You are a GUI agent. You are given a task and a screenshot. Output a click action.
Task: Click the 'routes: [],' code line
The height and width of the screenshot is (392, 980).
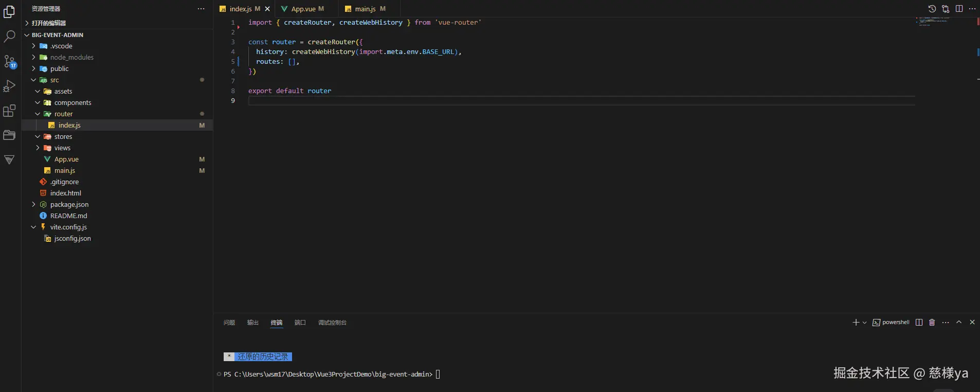pos(278,62)
